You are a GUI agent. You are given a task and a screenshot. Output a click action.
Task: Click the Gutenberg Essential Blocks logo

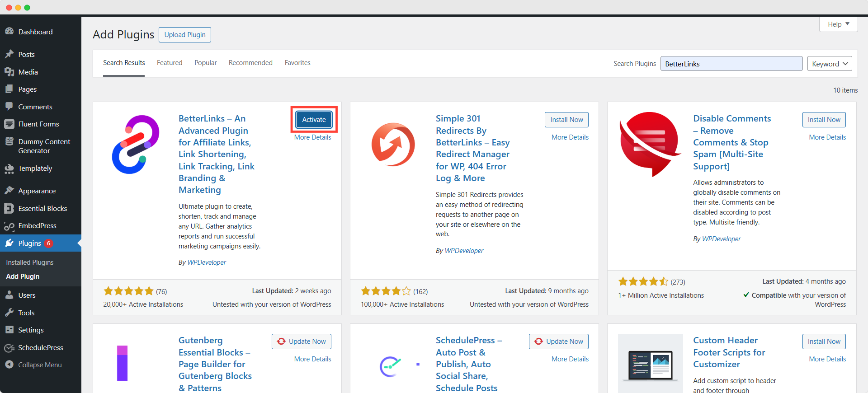122,363
